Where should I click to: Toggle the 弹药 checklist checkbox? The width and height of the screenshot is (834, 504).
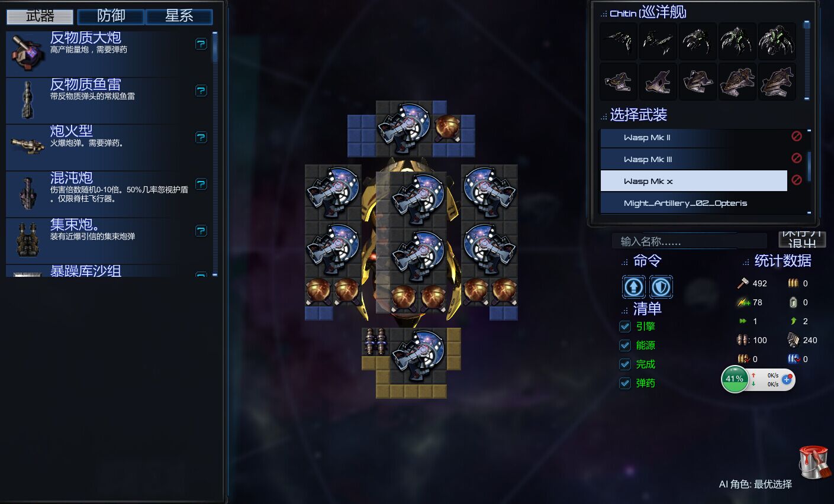625,383
